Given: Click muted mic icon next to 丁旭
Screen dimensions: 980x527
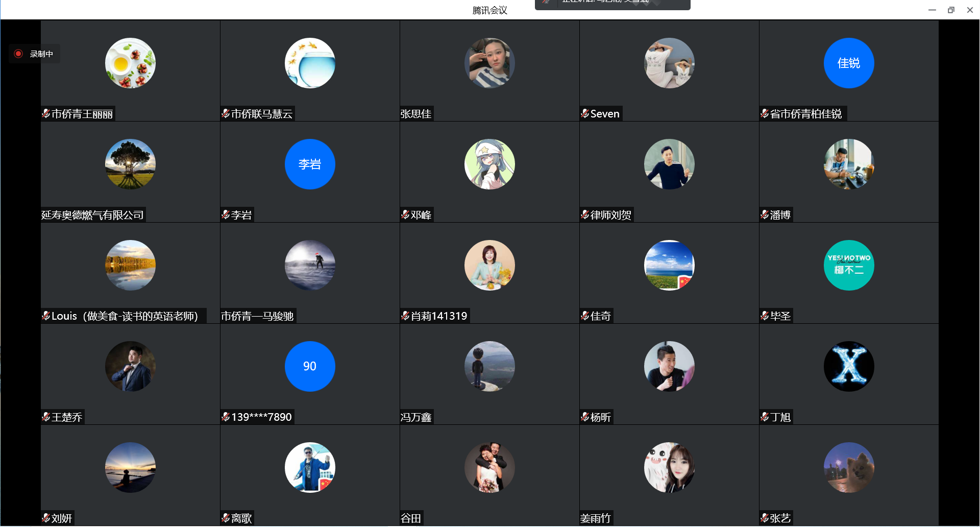Looking at the screenshot, I should point(765,417).
